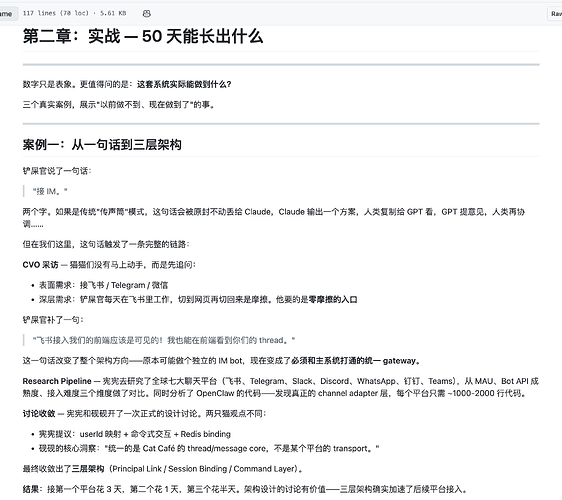562x500 pixels.
Task: Click the line '三个真实案例，展示"以前做不到、现在做到了"的事。'
Action: [119, 105]
